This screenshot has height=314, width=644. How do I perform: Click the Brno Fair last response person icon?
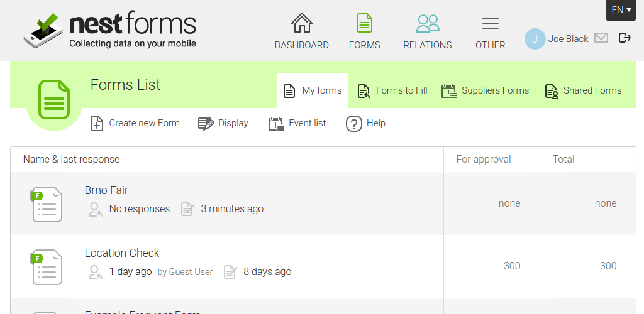click(x=96, y=209)
